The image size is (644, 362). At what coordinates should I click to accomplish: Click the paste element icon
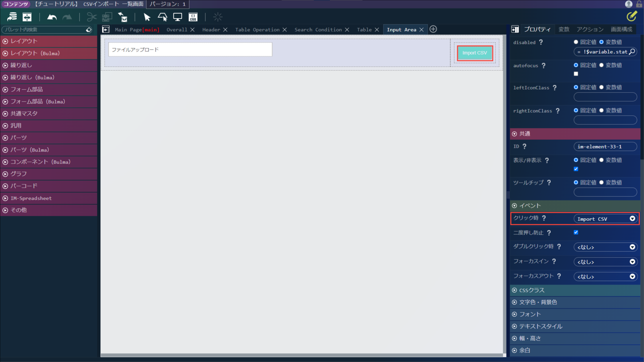123,17
